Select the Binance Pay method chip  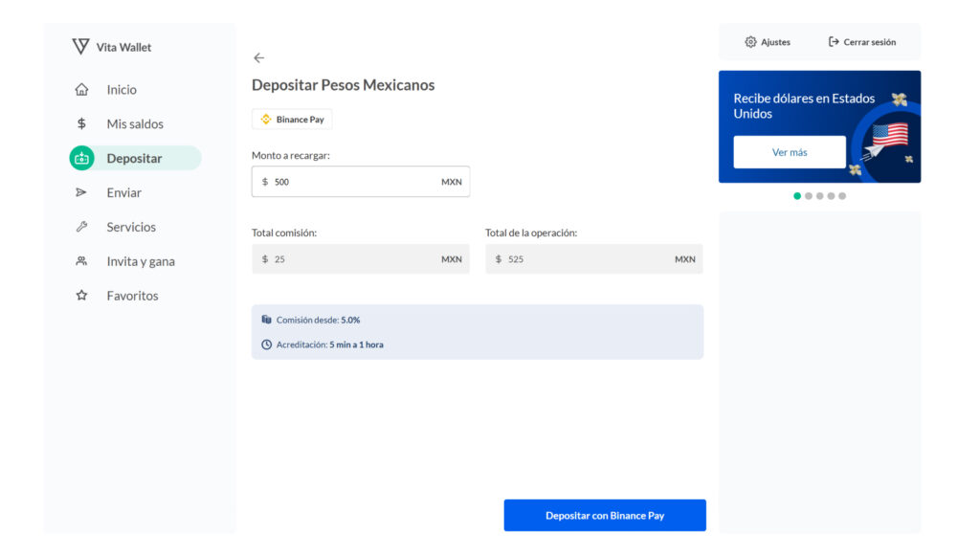click(x=292, y=120)
